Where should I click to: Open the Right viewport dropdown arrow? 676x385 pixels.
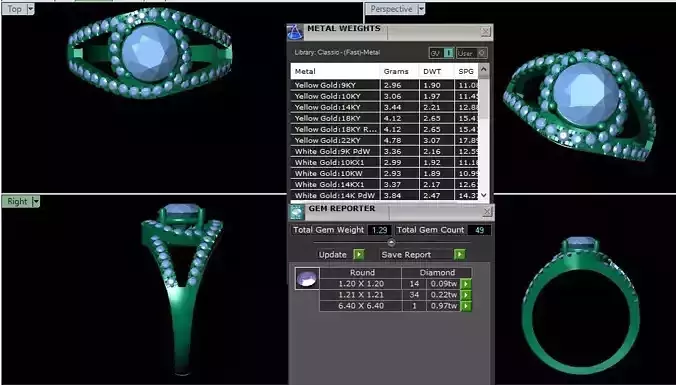[x=36, y=201]
